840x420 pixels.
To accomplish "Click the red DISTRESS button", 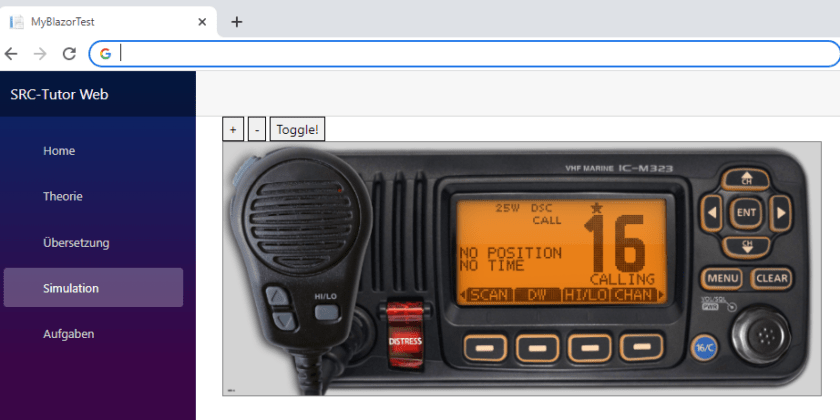I will (x=405, y=335).
